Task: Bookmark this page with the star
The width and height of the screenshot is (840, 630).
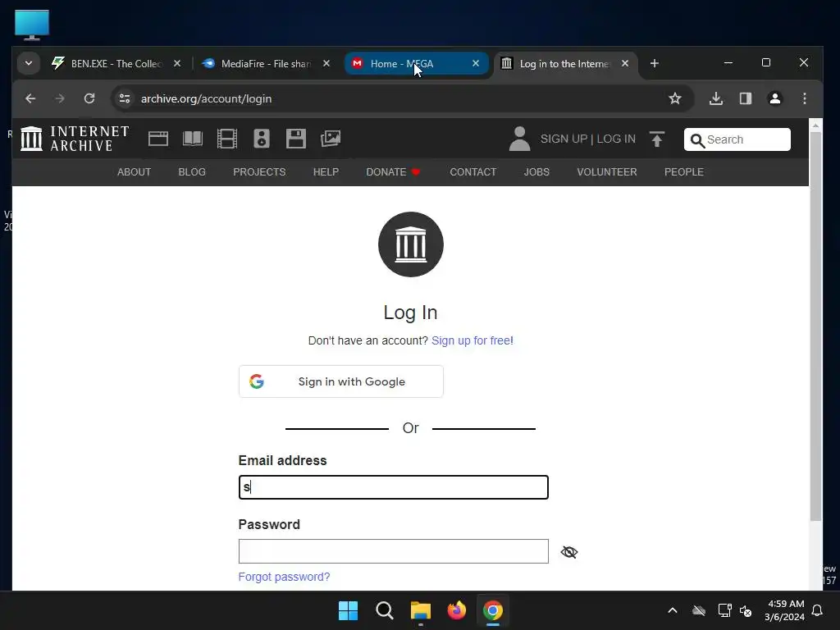Action: point(675,98)
